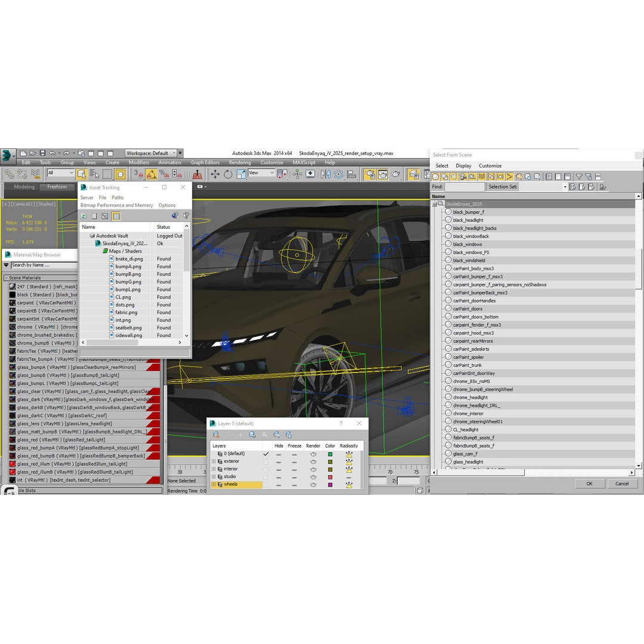Expand the exterior layer tree node
The image size is (644, 644).
pos(213,461)
